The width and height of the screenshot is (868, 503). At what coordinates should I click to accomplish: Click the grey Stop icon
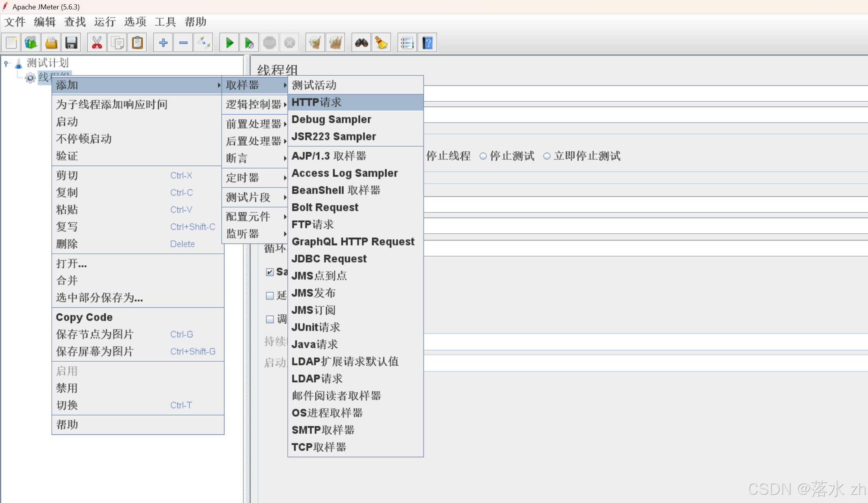pyautogui.click(x=269, y=43)
